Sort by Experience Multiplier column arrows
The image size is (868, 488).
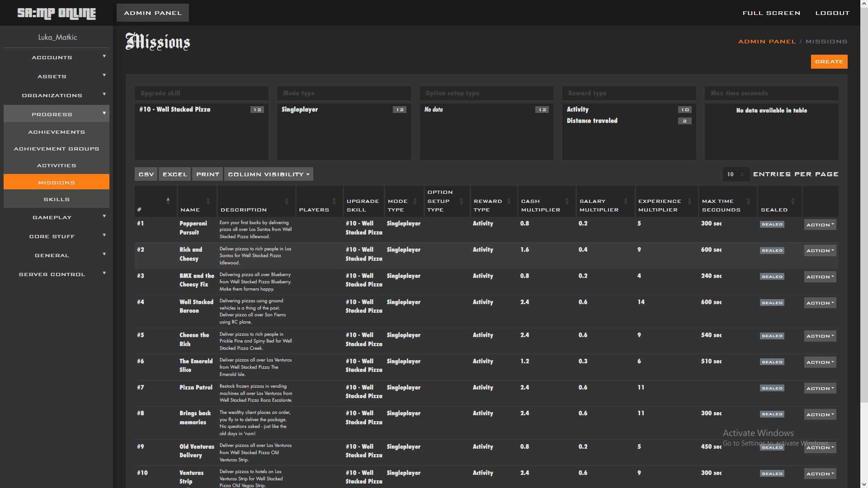click(x=689, y=201)
